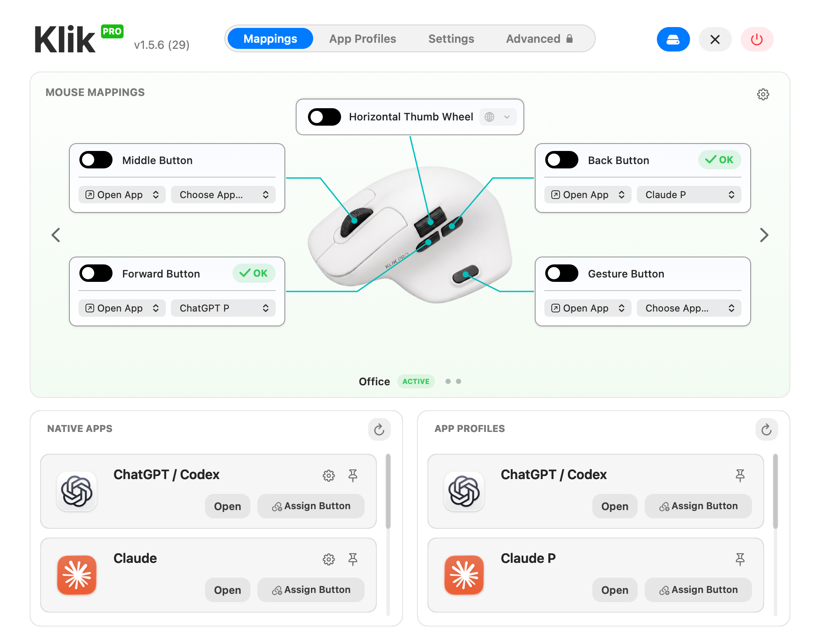
Task: Go to previous mouse mapping page
Action: pos(56,235)
